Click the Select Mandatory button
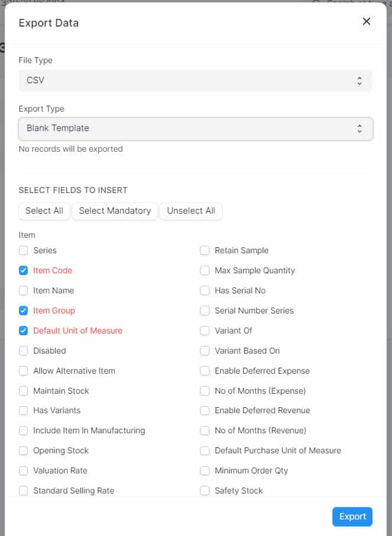The width and height of the screenshot is (392, 536). click(115, 211)
